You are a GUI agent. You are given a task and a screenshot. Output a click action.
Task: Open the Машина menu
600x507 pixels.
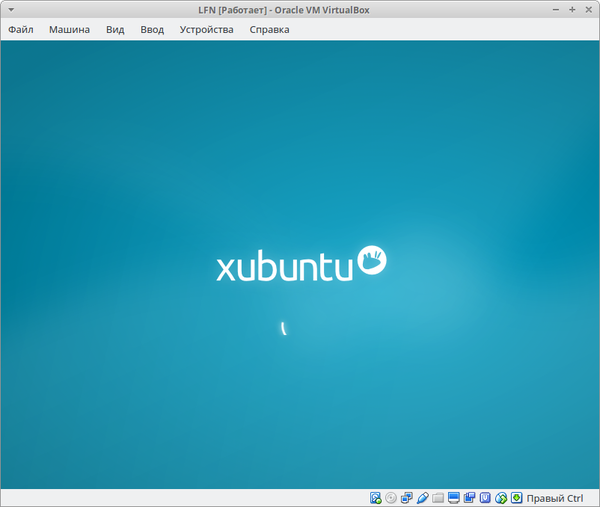tap(69, 30)
